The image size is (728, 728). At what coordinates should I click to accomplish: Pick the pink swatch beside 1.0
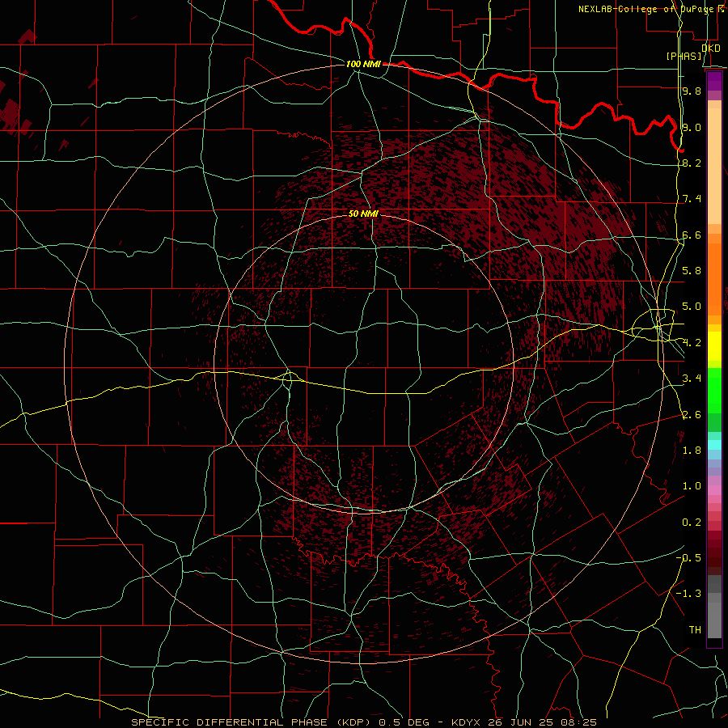(x=714, y=490)
